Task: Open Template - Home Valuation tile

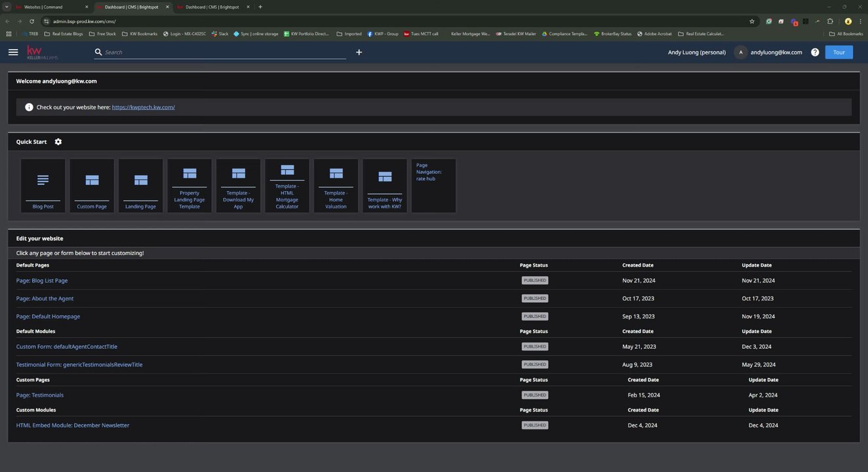Action: [x=336, y=186]
